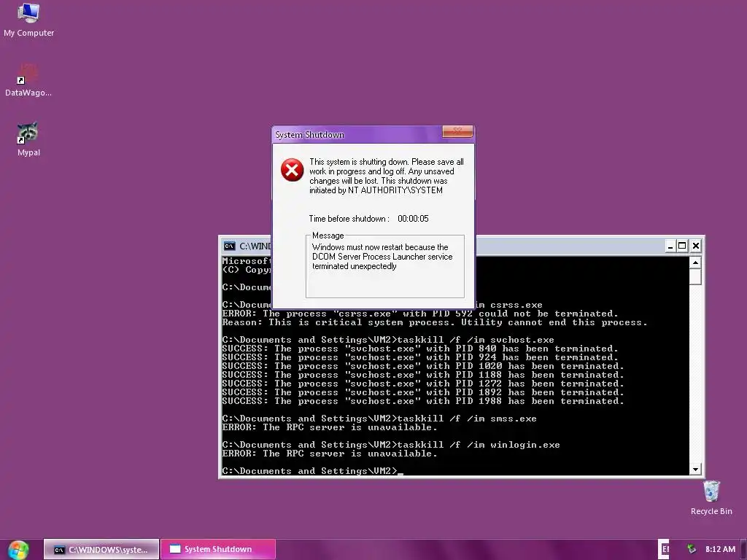Close the command prompt window
This screenshot has width=747, height=560.
[695, 246]
